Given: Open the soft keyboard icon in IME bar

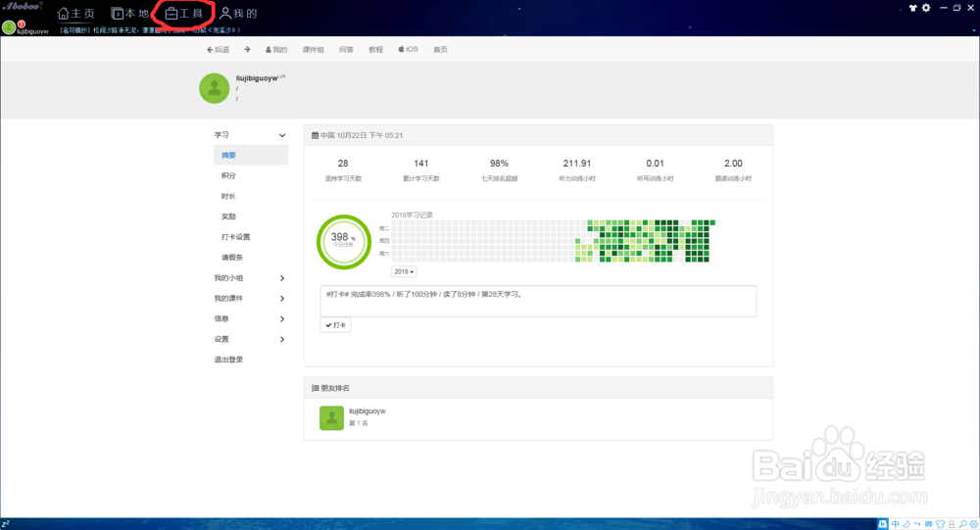Looking at the screenshot, I should pos(929,524).
